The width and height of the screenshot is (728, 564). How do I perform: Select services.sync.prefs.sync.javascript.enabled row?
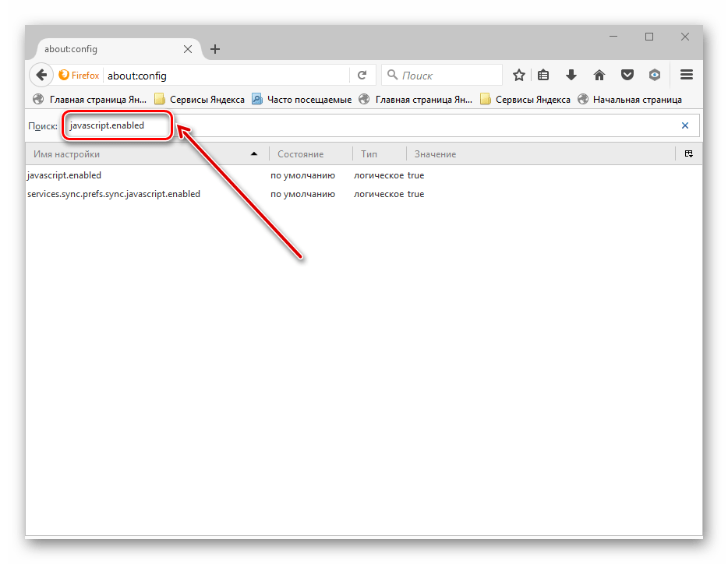click(113, 194)
